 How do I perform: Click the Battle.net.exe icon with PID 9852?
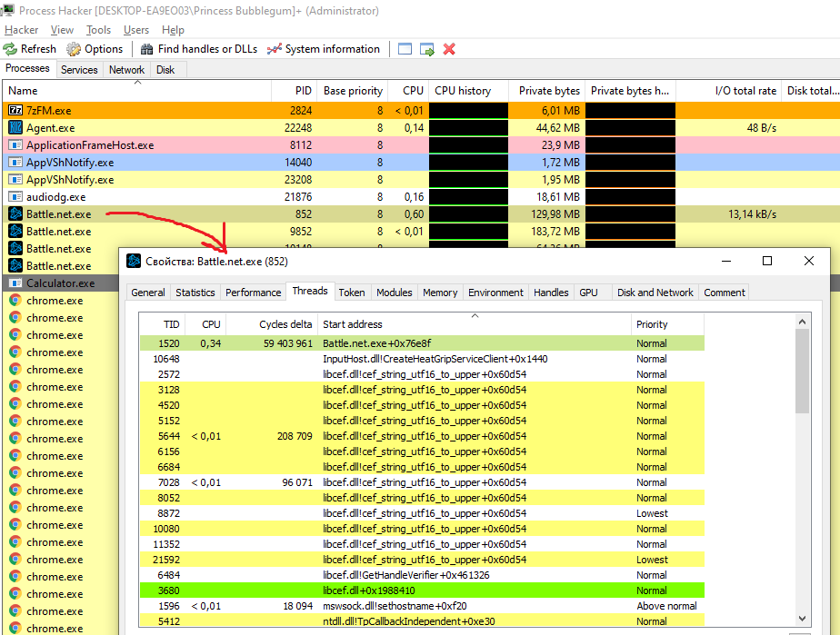(x=15, y=232)
